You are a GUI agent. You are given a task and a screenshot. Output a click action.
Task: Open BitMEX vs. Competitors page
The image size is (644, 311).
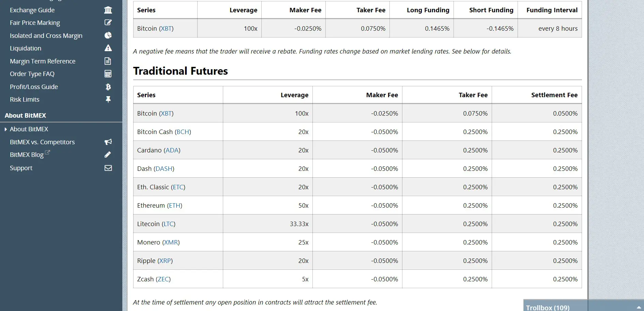42,142
